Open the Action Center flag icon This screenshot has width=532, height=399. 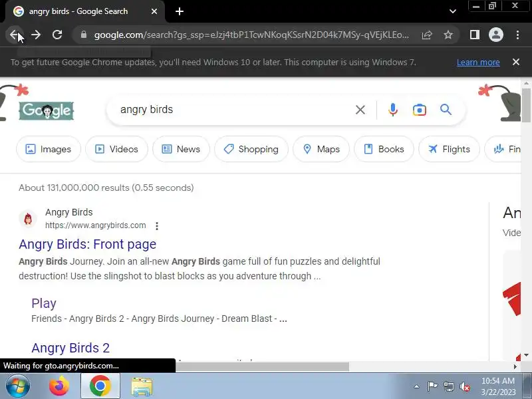[x=432, y=386]
